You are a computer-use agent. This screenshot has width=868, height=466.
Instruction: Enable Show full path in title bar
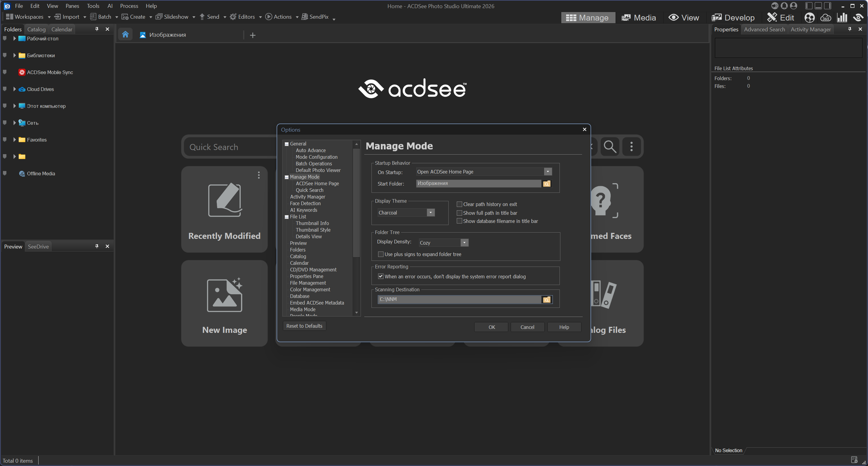click(459, 213)
